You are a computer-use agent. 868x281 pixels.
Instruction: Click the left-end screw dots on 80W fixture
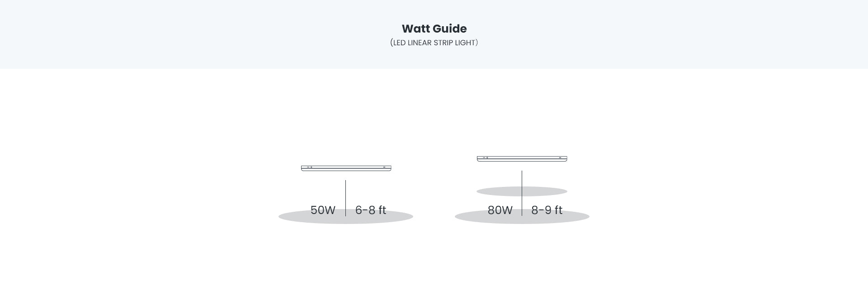[485, 158]
